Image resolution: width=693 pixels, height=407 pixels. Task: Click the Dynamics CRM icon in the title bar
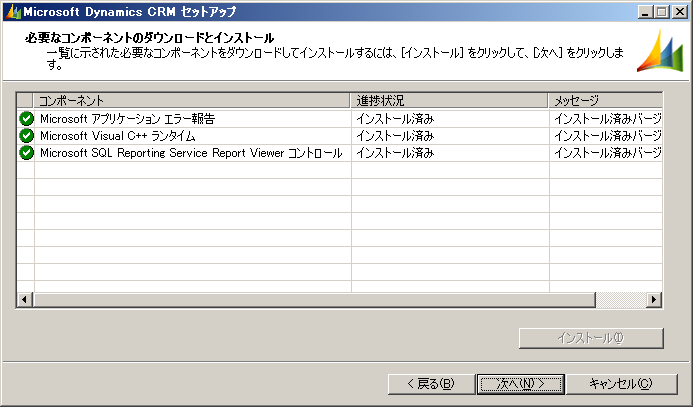[x=13, y=12]
